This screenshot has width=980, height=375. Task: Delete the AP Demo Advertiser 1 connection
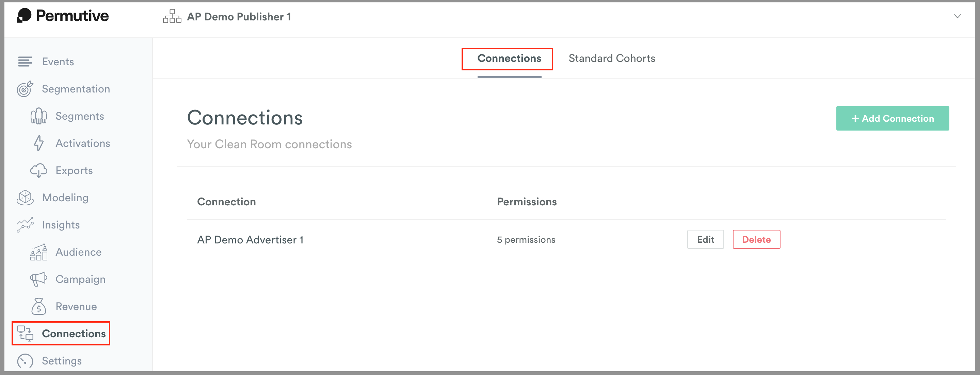[x=756, y=239]
